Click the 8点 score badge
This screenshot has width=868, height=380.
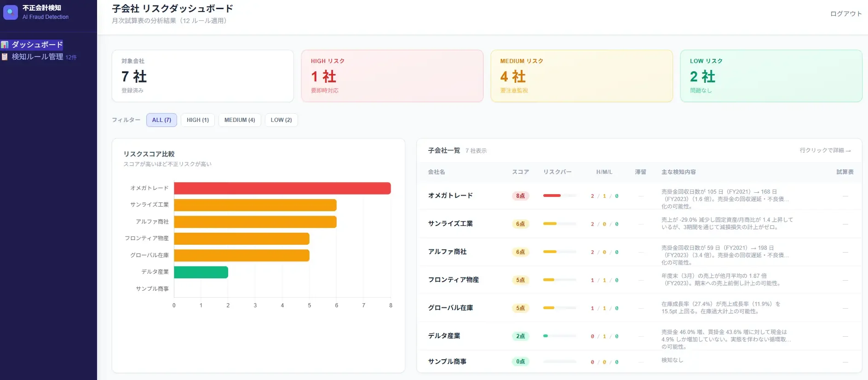coord(520,196)
